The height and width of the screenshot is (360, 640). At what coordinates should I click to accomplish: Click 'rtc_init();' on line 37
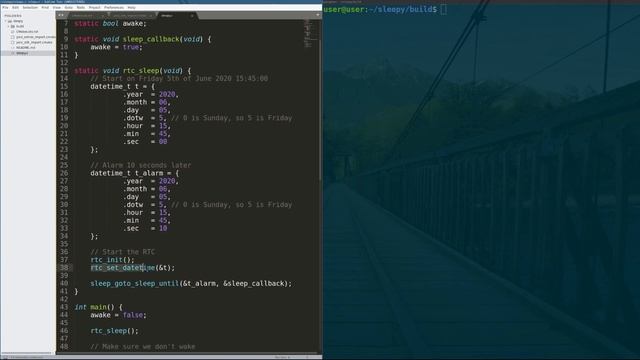pyautogui.click(x=112, y=260)
